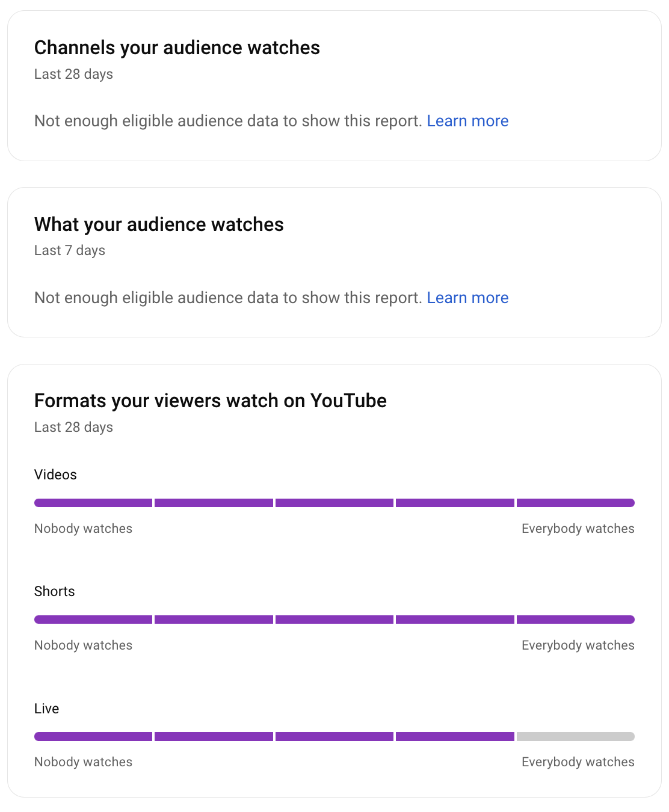Open Learn more link in Channels card
Screen dimensions: 669x812
click(x=467, y=121)
